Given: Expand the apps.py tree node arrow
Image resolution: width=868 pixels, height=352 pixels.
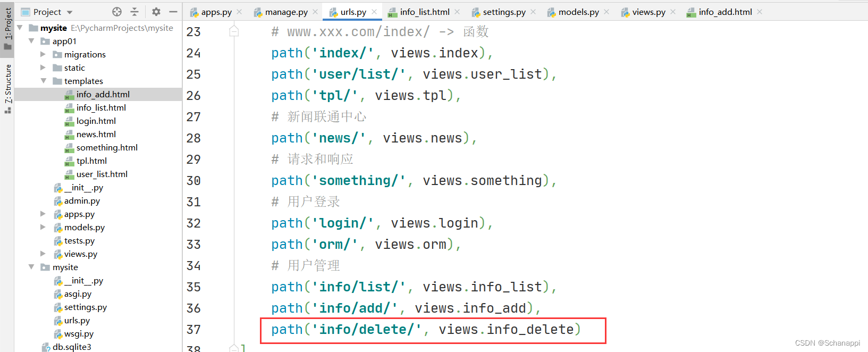Looking at the screenshot, I should [x=43, y=214].
